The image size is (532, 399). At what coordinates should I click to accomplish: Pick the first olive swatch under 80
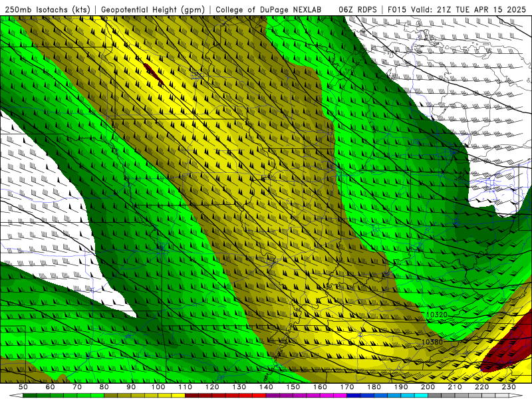coord(111,395)
